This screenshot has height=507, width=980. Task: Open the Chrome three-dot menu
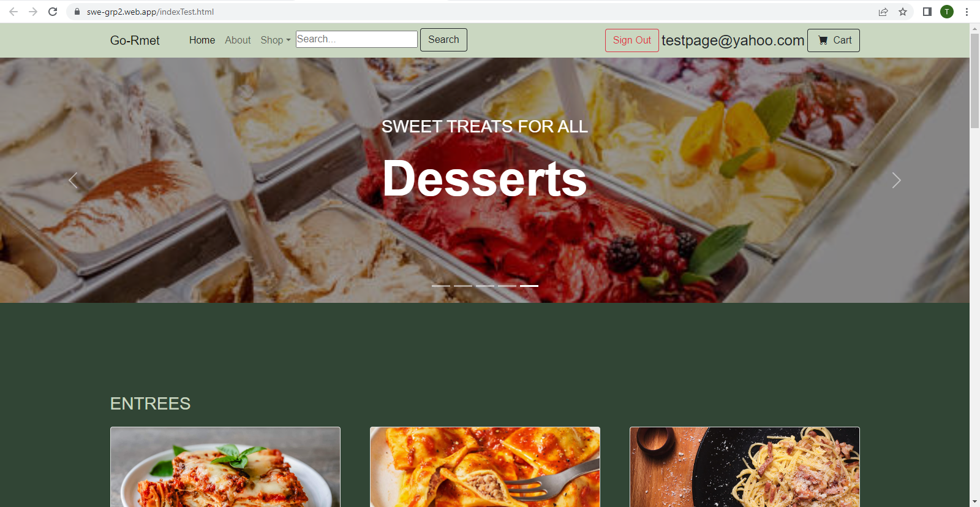click(x=967, y=12)
